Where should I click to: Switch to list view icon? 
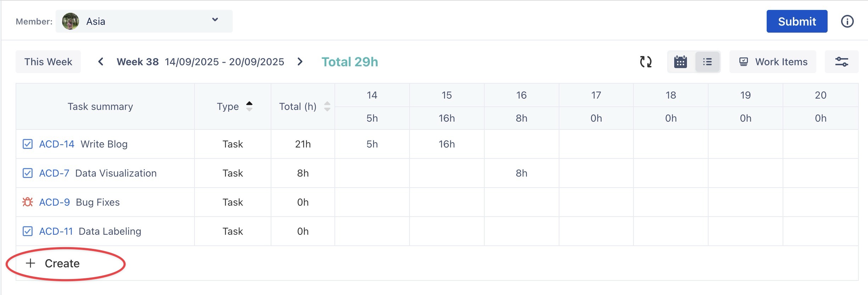point(707,62)
